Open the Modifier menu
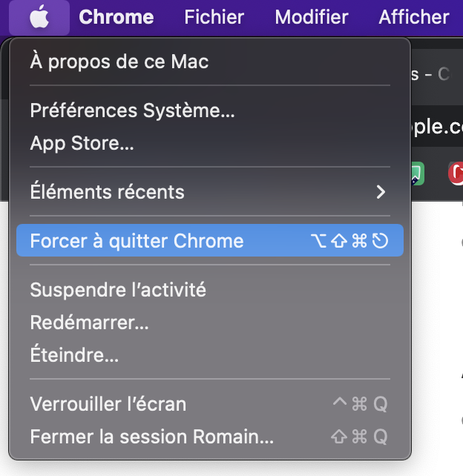 point(312,17)
